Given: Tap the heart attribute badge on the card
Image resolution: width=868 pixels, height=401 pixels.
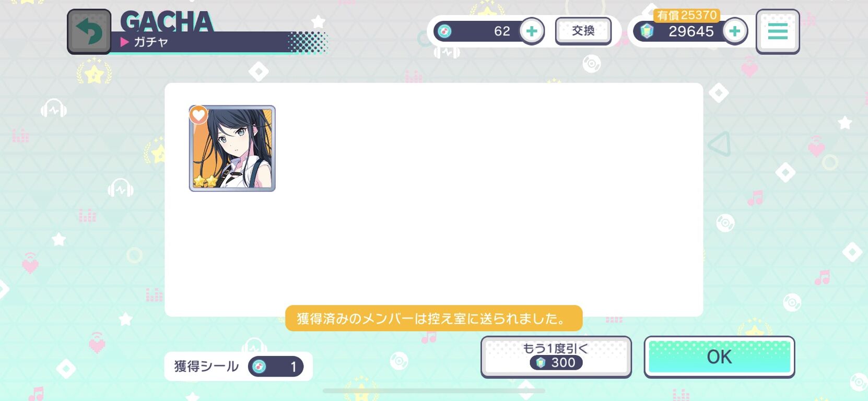Looking at the screenshot, I should [x=198, y=114].
